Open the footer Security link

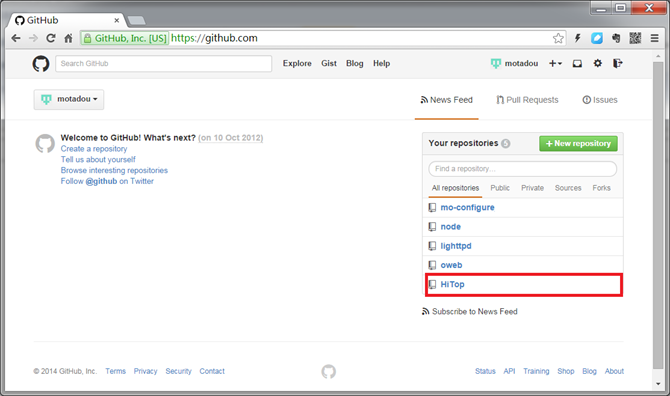[x=179, y=371]
